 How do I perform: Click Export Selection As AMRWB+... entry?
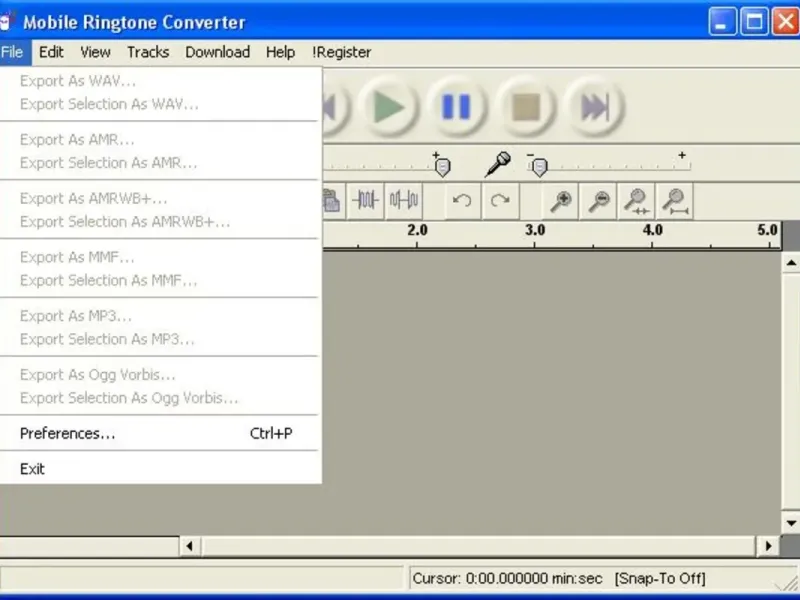(160, 221)
